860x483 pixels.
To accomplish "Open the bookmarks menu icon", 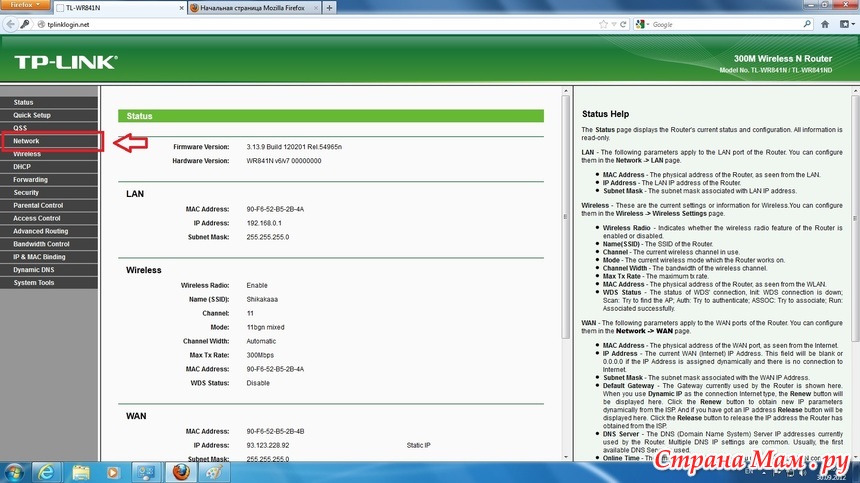I will 847,24.
